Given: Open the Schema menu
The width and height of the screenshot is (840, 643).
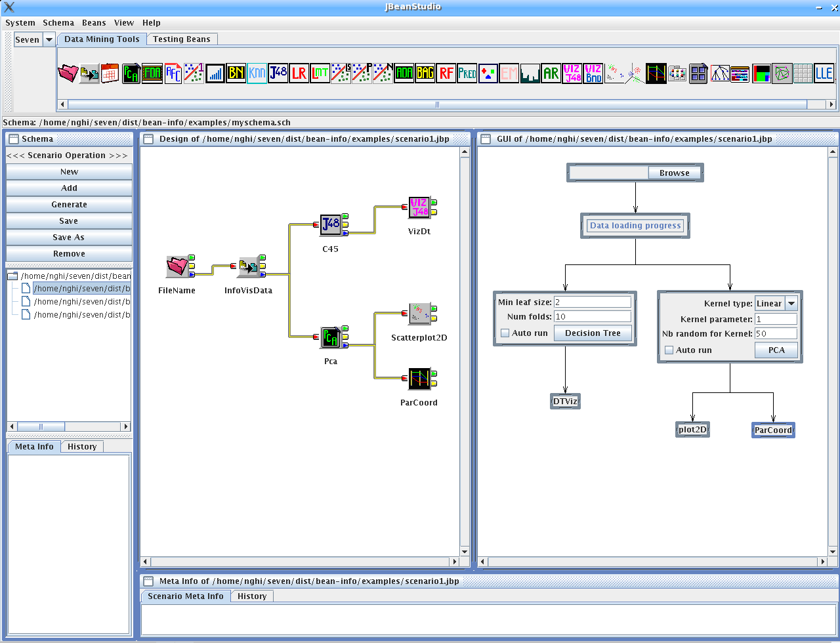Looking at the screenshot, I should (x=58, y=23).
